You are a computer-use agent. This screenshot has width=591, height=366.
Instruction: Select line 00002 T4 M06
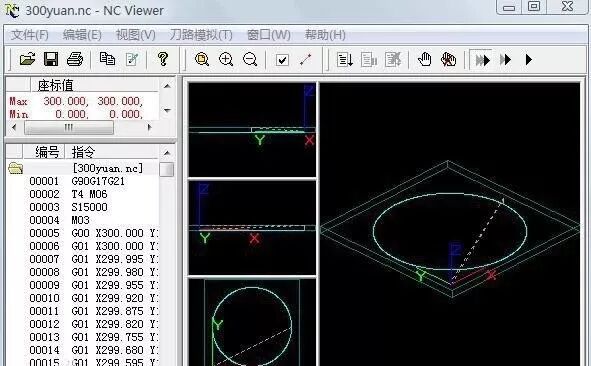82,194
